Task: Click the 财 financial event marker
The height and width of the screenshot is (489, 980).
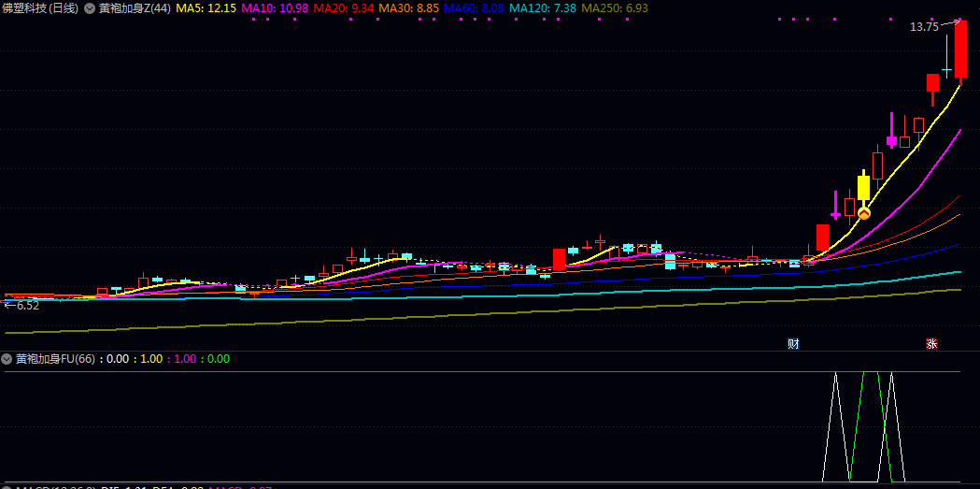Action: point(793,343)
